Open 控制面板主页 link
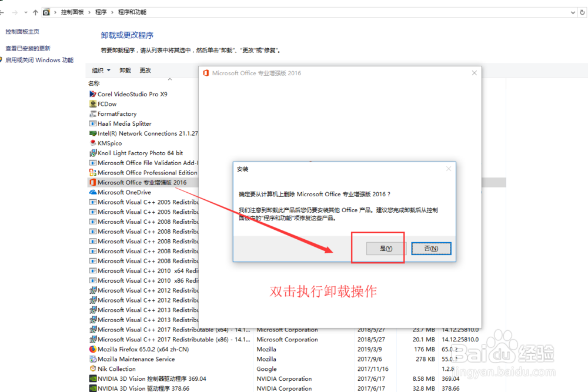 [x=22, y=32]
